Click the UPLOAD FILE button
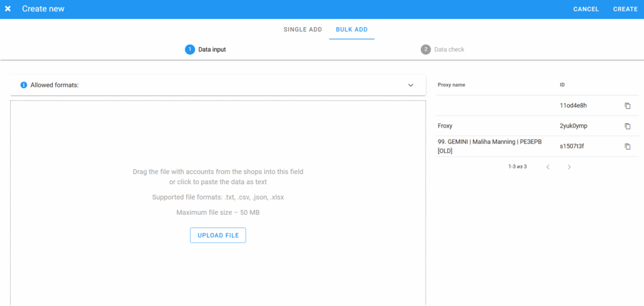The height and width of the screenshot is (306, 644). point(218,236)
